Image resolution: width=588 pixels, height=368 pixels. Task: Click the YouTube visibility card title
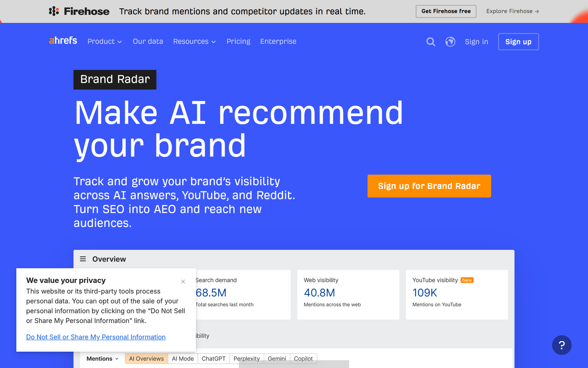click(x=435, y=280)
